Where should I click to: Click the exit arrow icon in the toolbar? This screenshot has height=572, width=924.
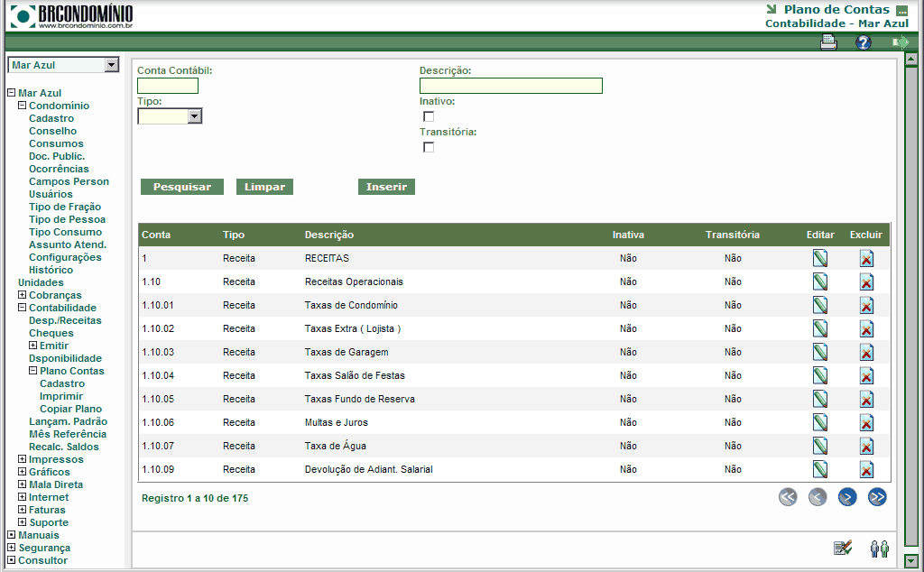point(901,42)
